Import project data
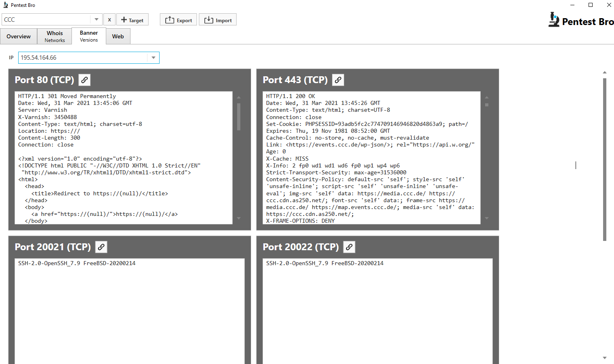The width and height of the screenshot is (614, 364). pos(218,19)
